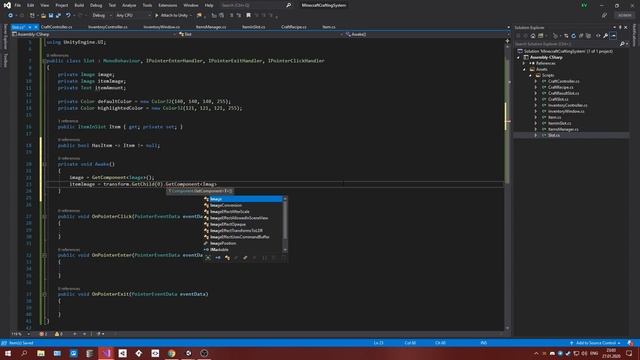Expand the References node
This screenshot has height=360, width=640.
point(524,64)
